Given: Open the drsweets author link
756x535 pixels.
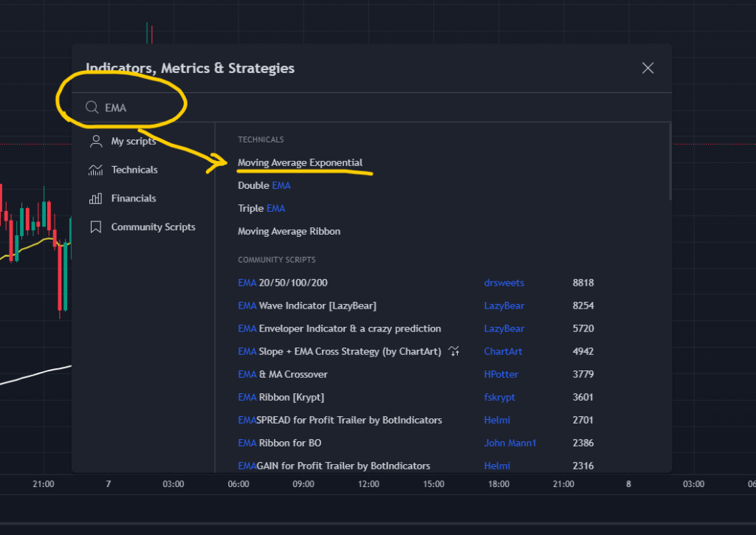Looking at the screenshot, I should tap(504, 283).
